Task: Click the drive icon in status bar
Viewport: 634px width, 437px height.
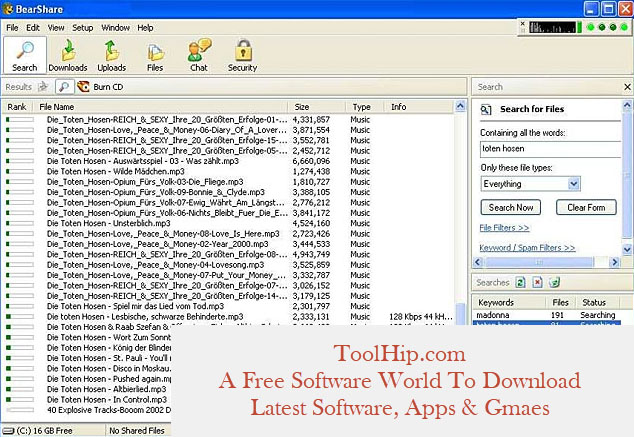Action: (8, 431)
